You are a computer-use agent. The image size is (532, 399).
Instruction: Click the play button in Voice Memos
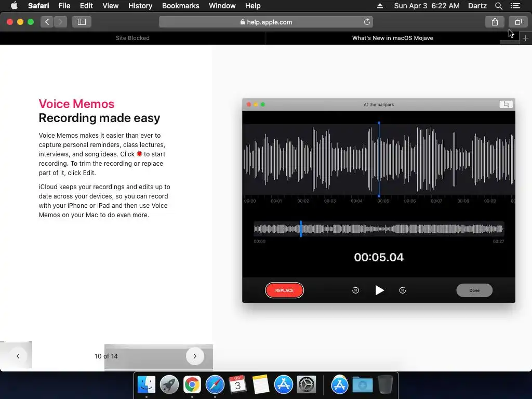[379, 290]
